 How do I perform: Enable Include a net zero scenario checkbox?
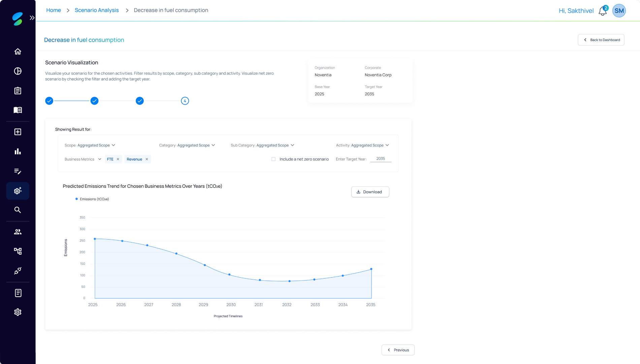click(274, 159)
